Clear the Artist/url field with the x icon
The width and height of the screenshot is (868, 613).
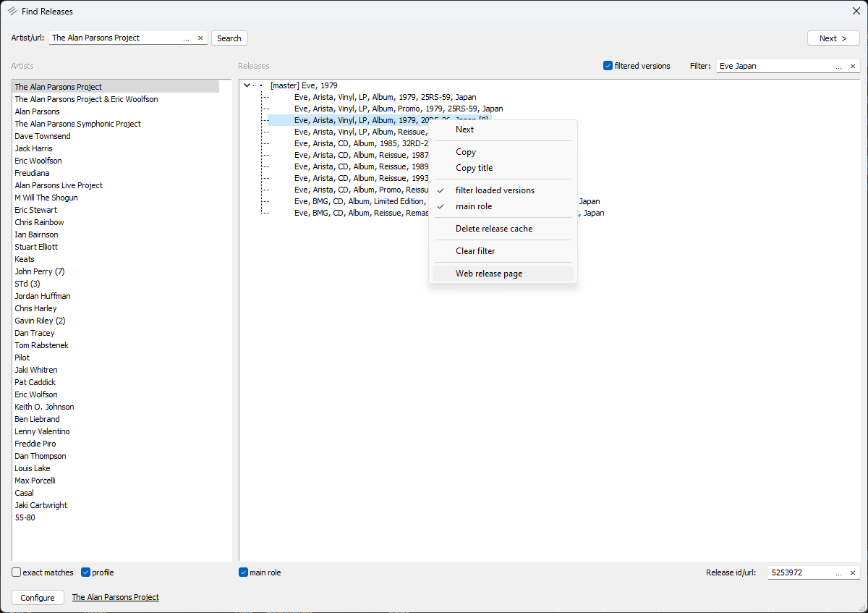200,38
